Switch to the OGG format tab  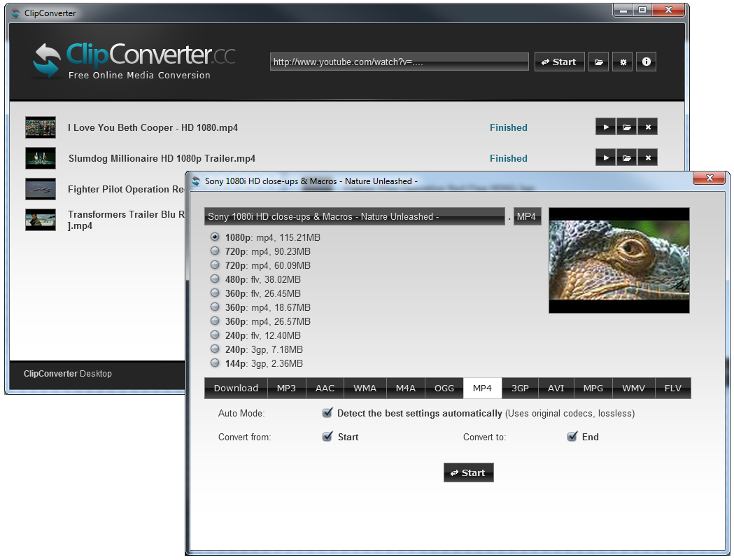(x=444, y=388)
